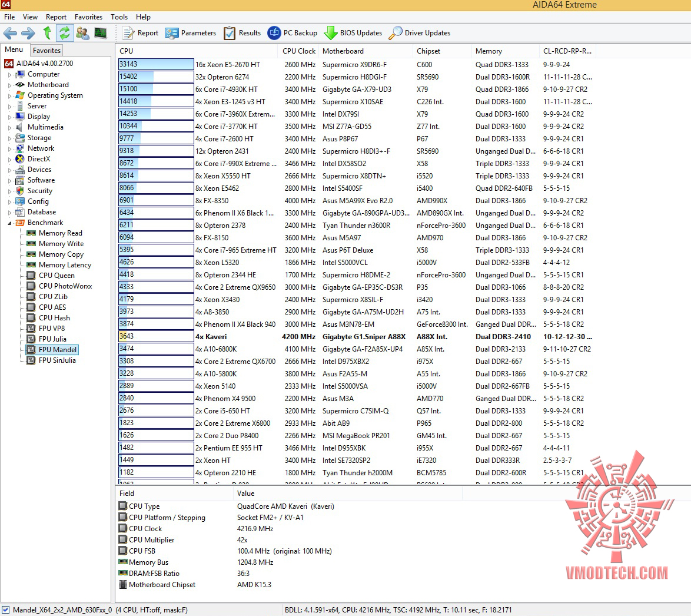Click the Back navigation arrow
691x616 pixels.
coord(10,33)
